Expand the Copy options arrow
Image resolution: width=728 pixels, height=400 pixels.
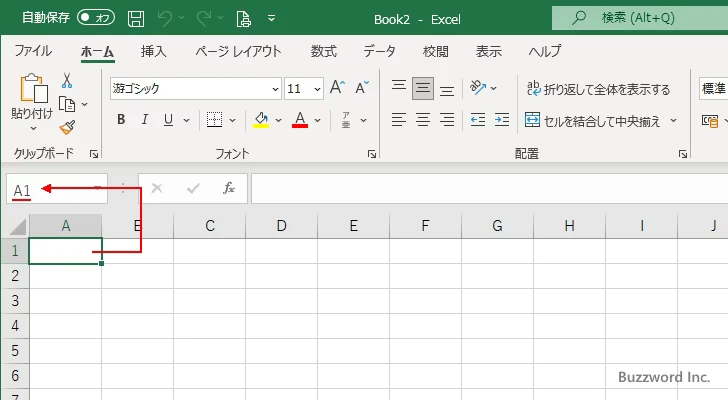point(84,104)
